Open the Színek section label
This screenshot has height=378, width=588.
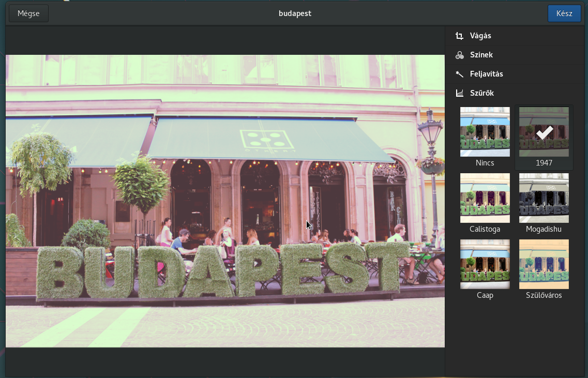tap(481, 55)
